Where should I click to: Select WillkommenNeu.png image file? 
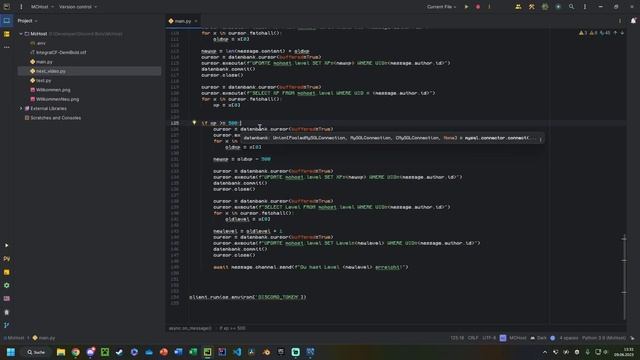(x=55, y=99)
